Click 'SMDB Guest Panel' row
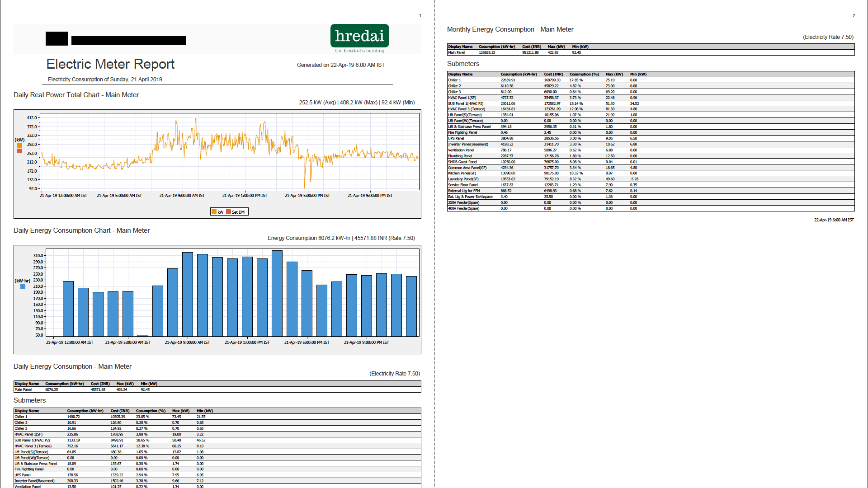868x488 pixels. 651,162
